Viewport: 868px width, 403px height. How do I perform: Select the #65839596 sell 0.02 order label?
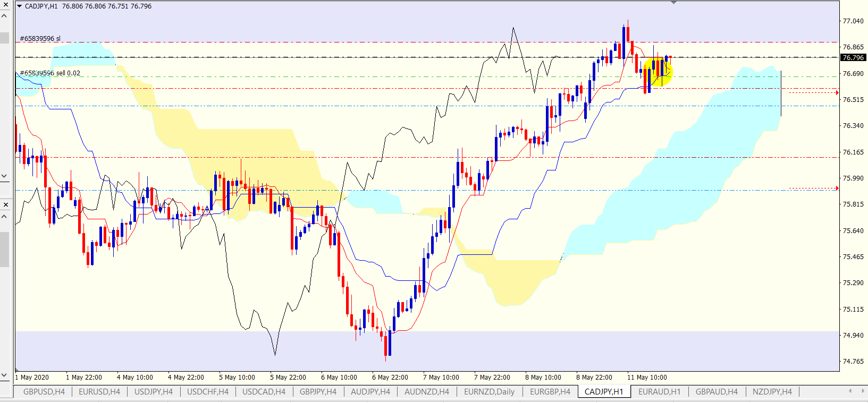pos(50,73)
